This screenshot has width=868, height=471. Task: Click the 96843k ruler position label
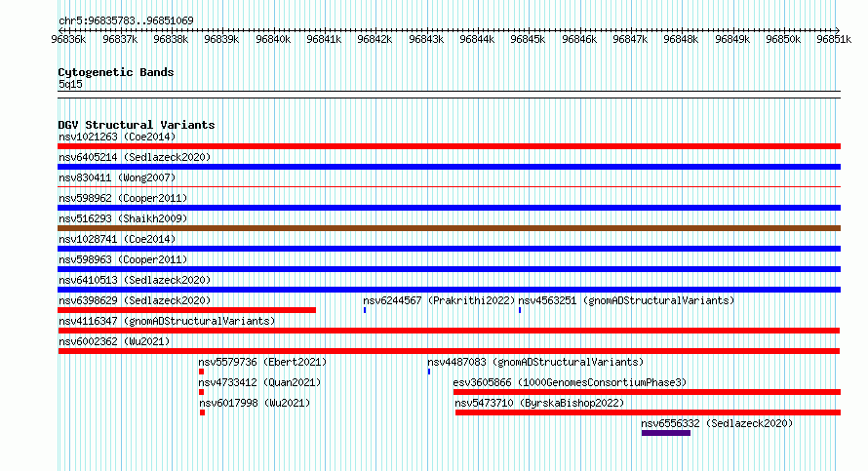426,39
